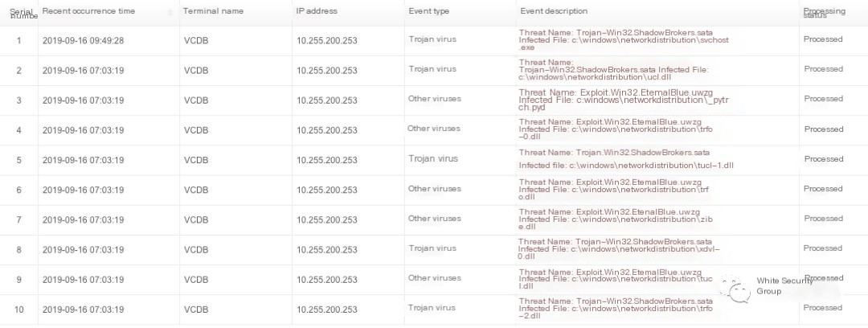Sort by Recent occurrence time arrow
868x328 pixels.
click(170, 12)
